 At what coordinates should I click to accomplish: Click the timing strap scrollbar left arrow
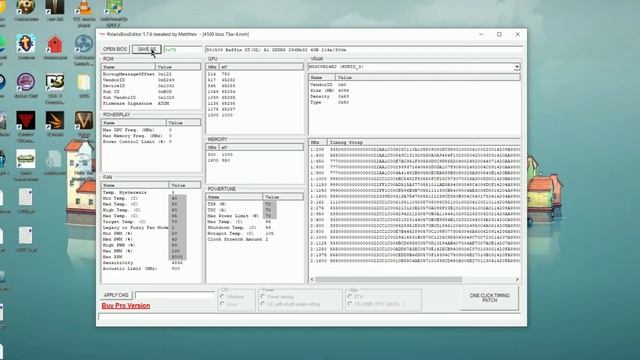click(x=312, y=280)
